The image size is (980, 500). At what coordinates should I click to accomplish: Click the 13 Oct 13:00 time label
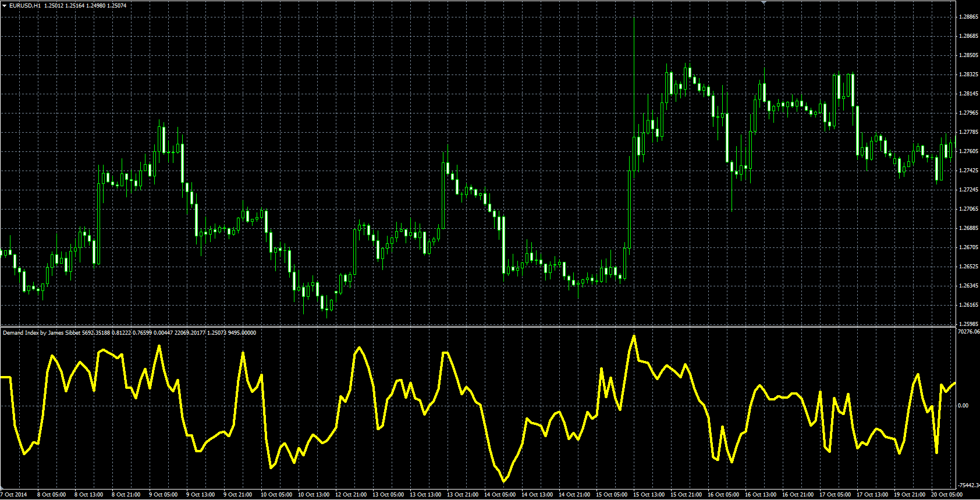coord(425,495)
